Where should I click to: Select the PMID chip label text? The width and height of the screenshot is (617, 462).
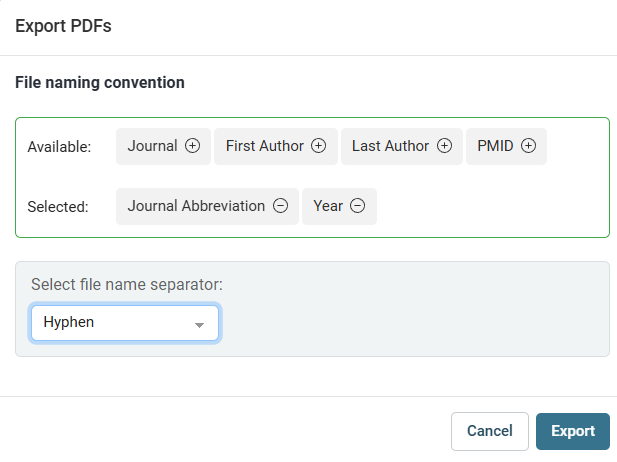point(495,146)
